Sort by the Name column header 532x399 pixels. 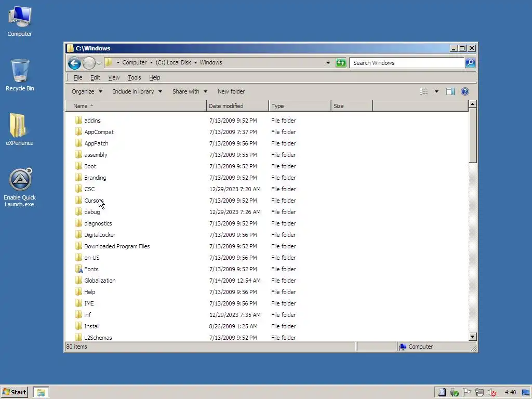tap(136, 106)
